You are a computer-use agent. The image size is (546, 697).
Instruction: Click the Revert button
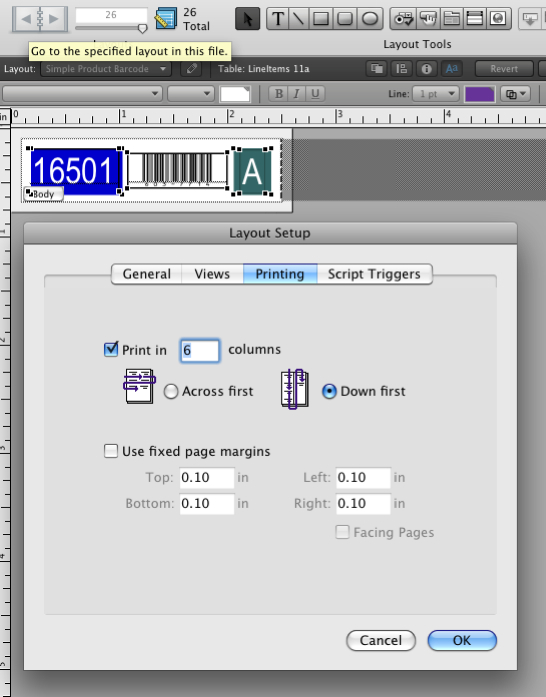coord(504,69)
